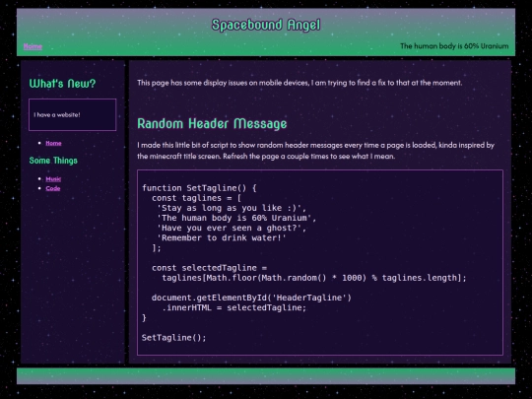The height and width of the screenshot is (399, 532).
Task: Open the Music link in sidebar
Action: coord(53,178)
